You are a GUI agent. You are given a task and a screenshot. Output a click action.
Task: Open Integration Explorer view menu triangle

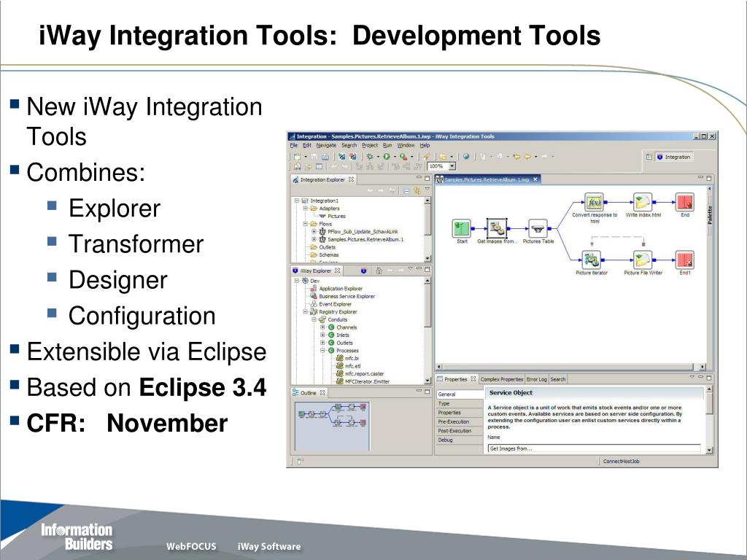[427, 190]
